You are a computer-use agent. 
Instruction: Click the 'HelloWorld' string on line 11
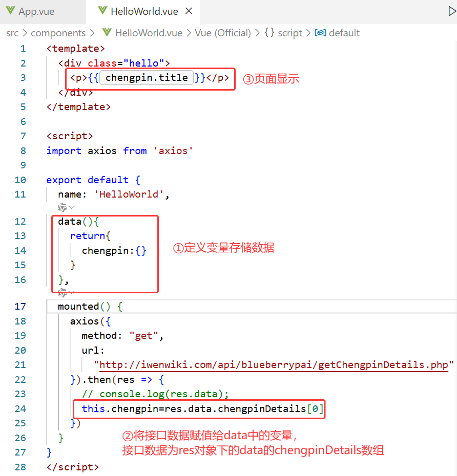tap(129, 194)
